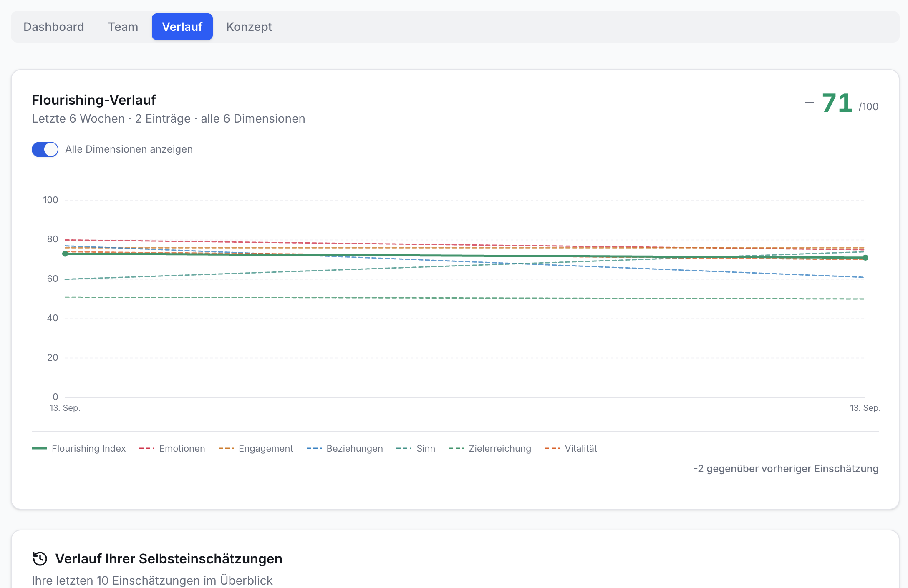Image resolution: width=908 pixels, height=588 pixels.
Task: Click the 'Ihre letzten 10 Einschätzungen im Überblick' text
Action: click(152, 580)
